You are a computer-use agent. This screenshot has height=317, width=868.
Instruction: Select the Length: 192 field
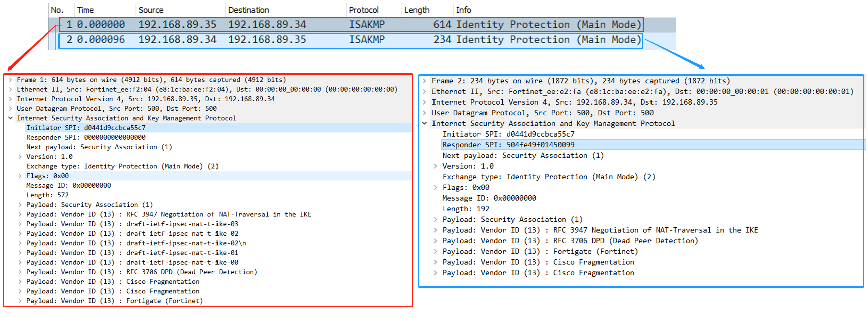465,209
